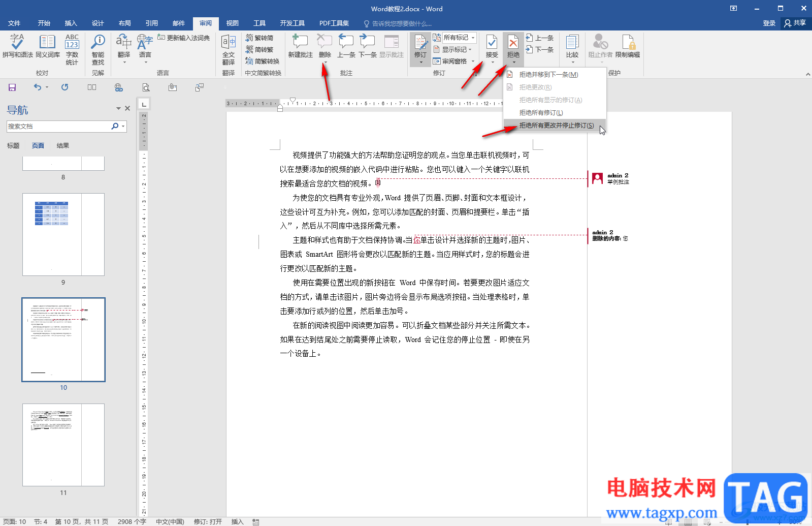Click the Sign in (登录) button

pyautogui.click(x=769, y=23)
